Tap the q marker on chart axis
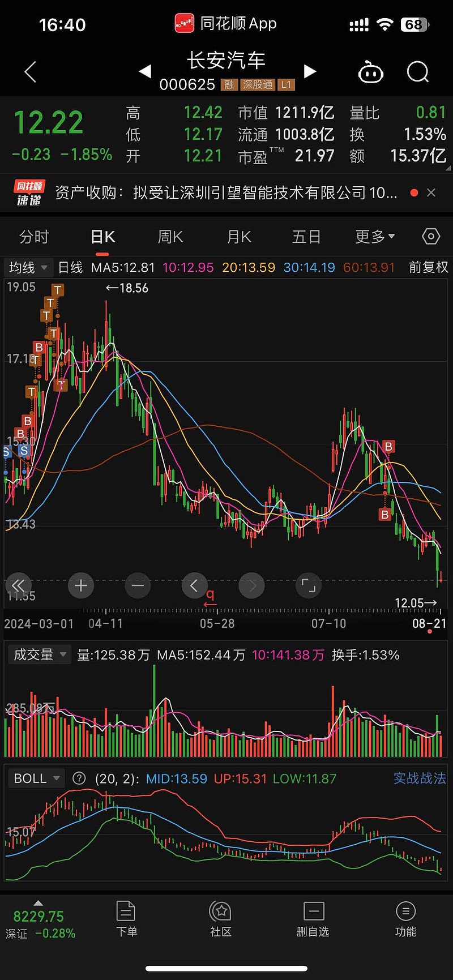The image size is (453, 980). (210, 597)
